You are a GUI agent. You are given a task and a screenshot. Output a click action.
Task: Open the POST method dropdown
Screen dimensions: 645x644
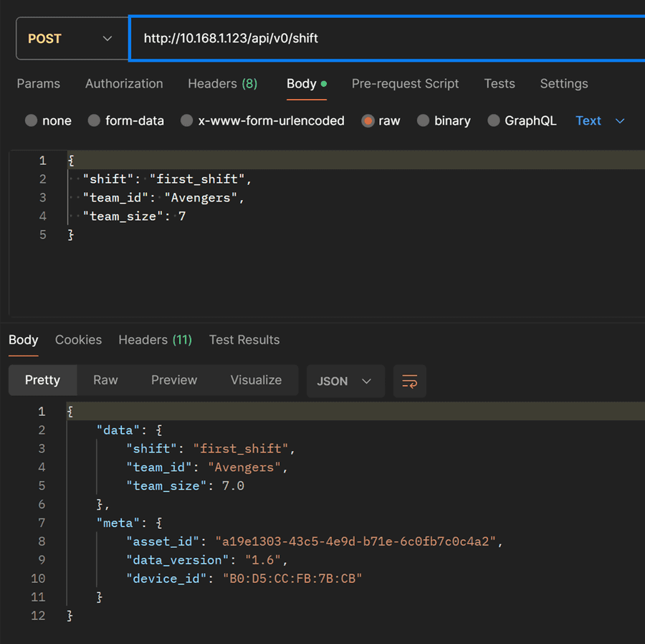[72, 39]
